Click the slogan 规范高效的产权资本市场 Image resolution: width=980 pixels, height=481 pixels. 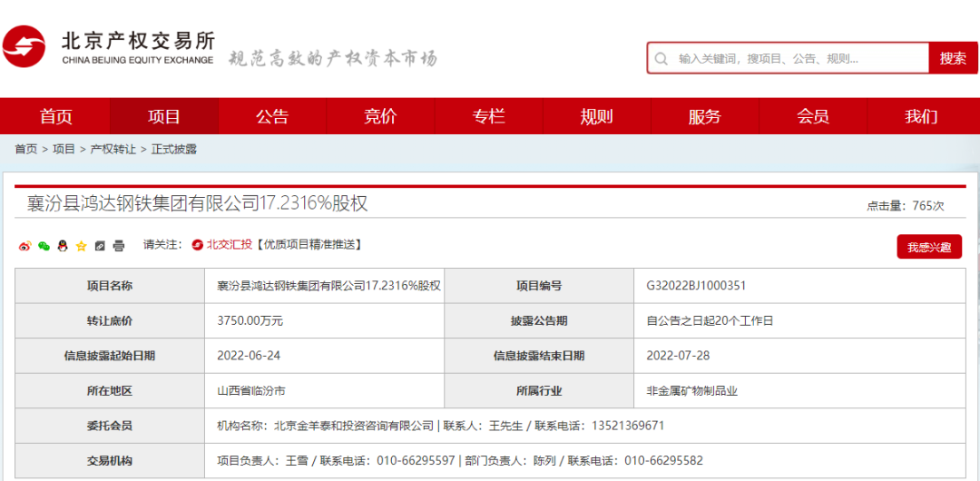pos(331,59)
